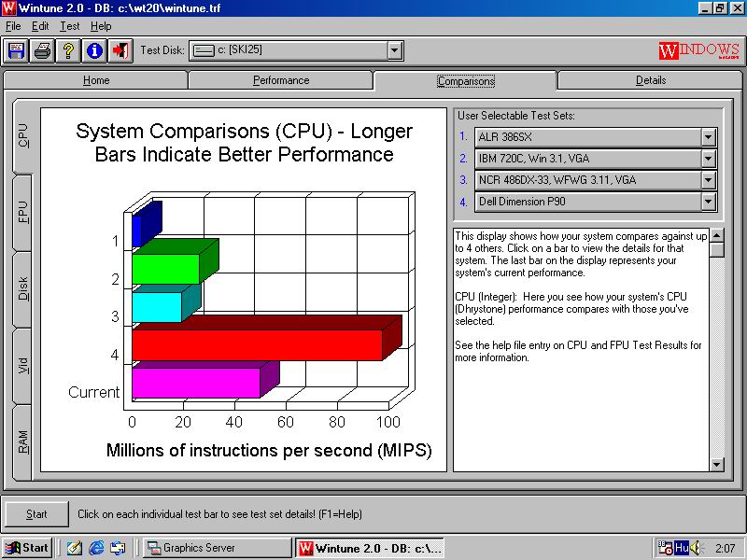Click description scrollbar up arrow
This screenshot has height=560, width=747.
pyautogui.click(x=716, y=235)
